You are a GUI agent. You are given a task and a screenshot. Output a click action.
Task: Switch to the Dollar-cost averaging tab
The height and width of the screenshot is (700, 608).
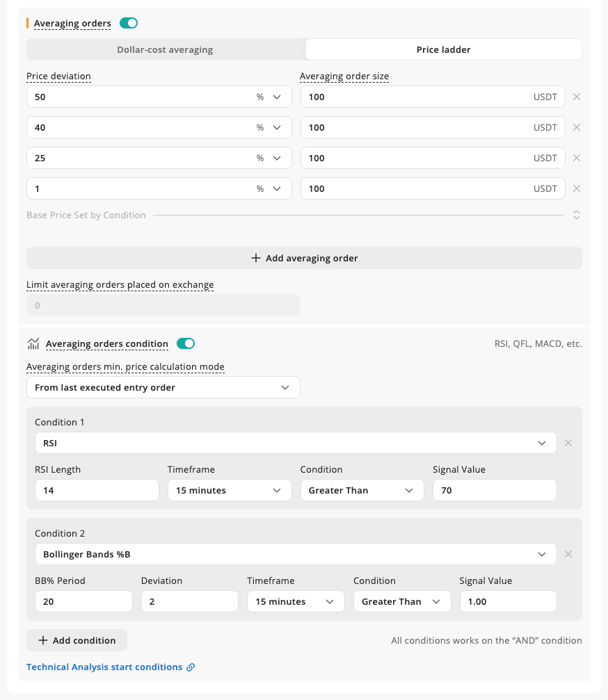tap(166, 49)
